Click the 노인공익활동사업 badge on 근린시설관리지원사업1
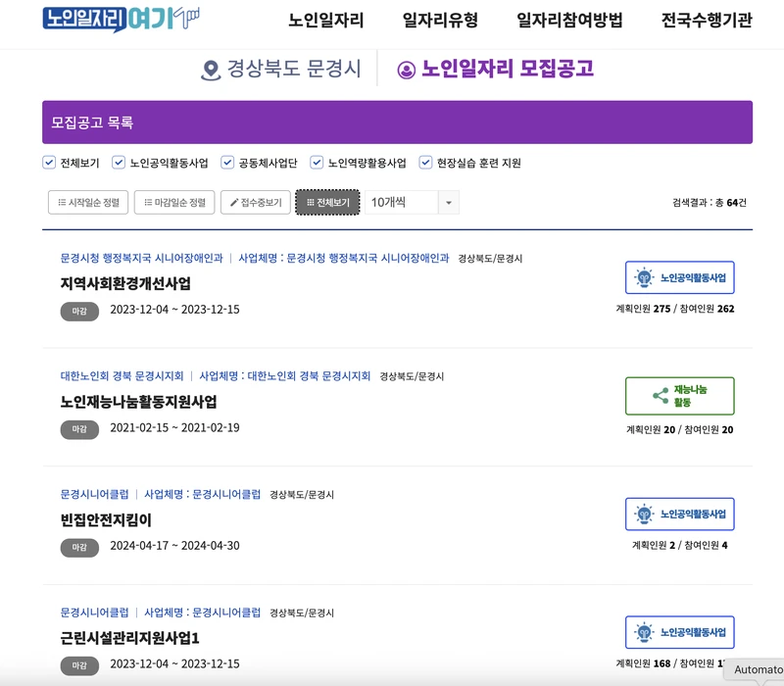Screen dimensions: 784x686 coord(678,632)
